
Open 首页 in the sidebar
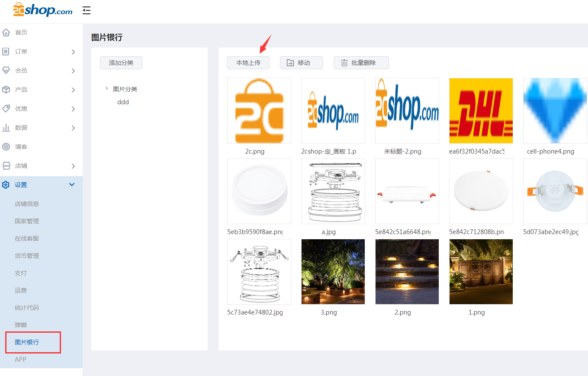(21, 32)
